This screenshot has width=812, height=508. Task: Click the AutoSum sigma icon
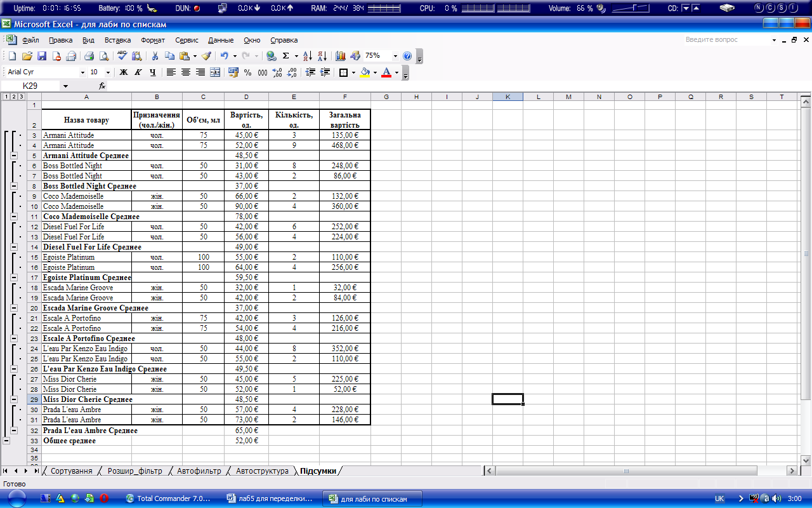[285, 56]
